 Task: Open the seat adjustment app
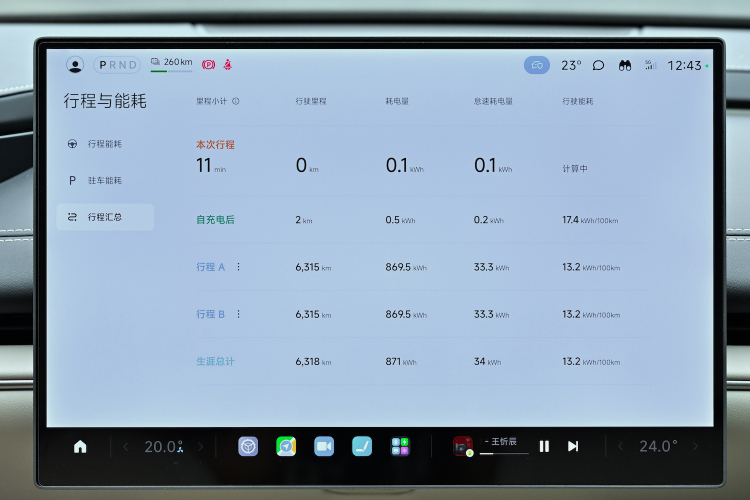coord(362,446)
